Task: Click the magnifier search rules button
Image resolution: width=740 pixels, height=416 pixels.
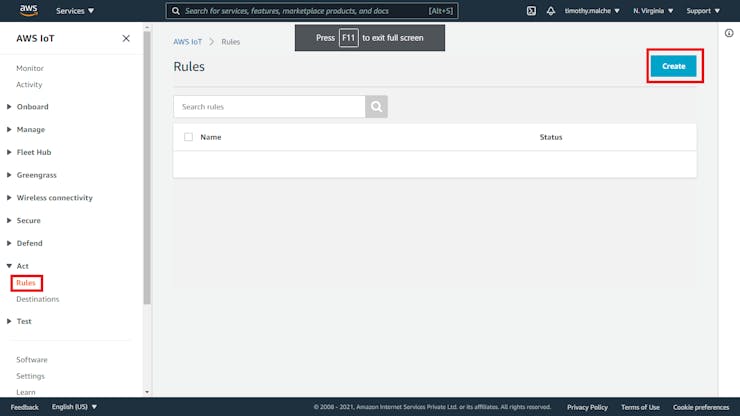Action: click(x=376, y=107)
